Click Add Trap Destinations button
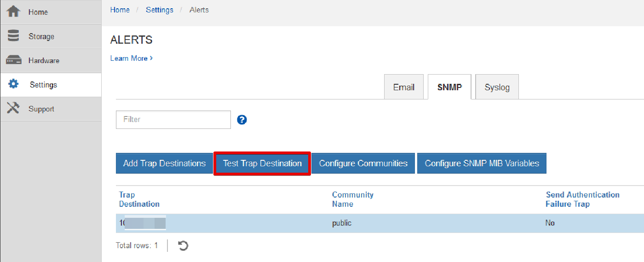Viewport: 644px width, 262px height. point(164,163)
